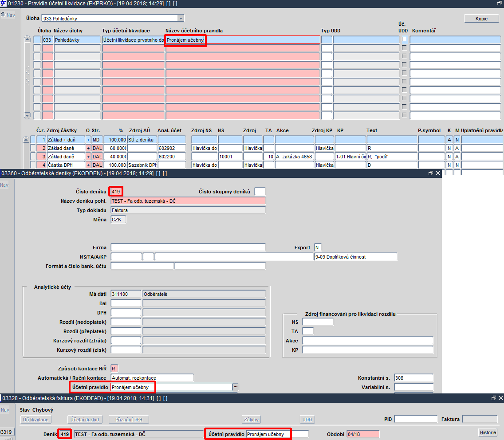Click the Akce field under Zdroj financování
Viewport: 504px width, 440px height.
(x=368, y=341)
